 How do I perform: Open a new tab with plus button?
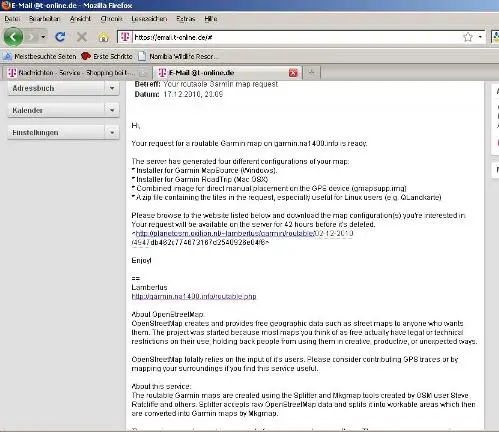point(311,72)
